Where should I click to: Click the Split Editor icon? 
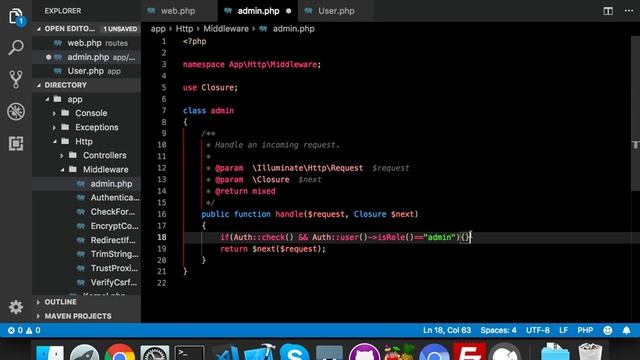[x=608, y=11]
